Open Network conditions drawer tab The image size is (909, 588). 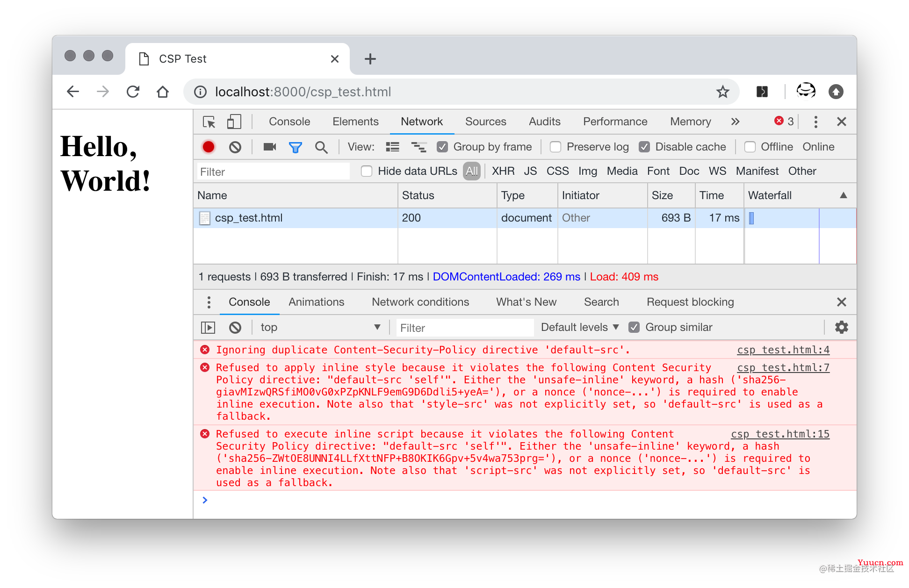coord(420,302)
